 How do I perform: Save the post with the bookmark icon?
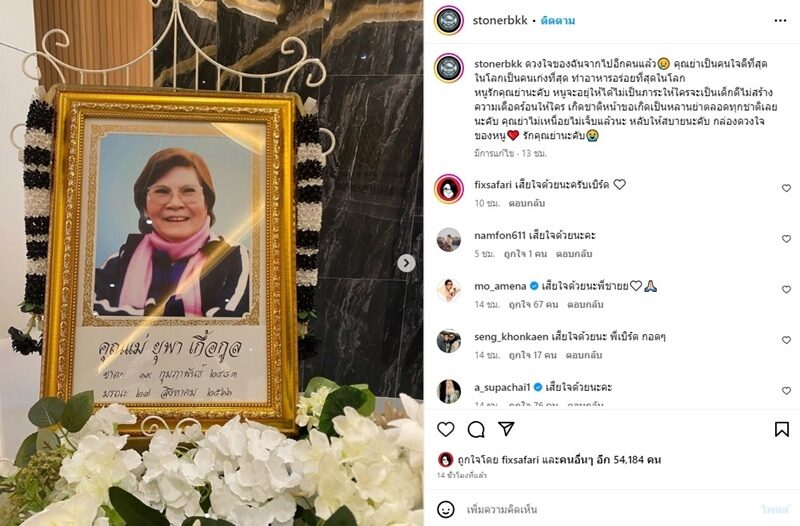pos(782,429)
